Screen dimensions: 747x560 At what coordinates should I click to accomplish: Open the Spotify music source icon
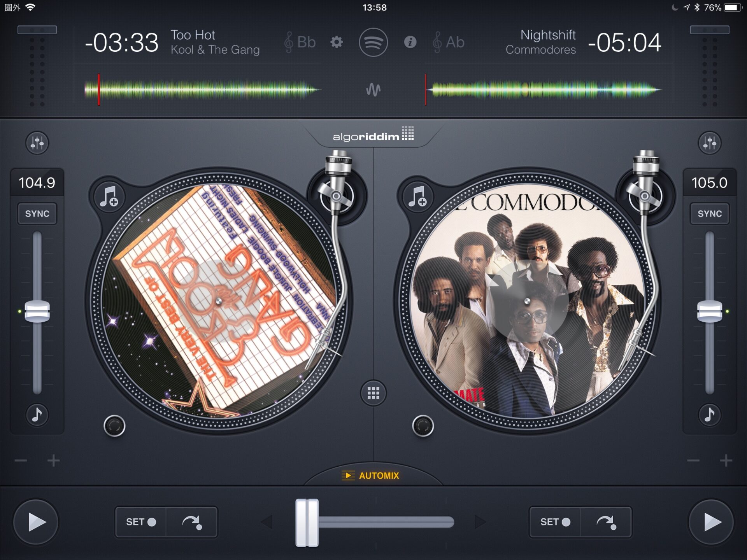[373, 42]
